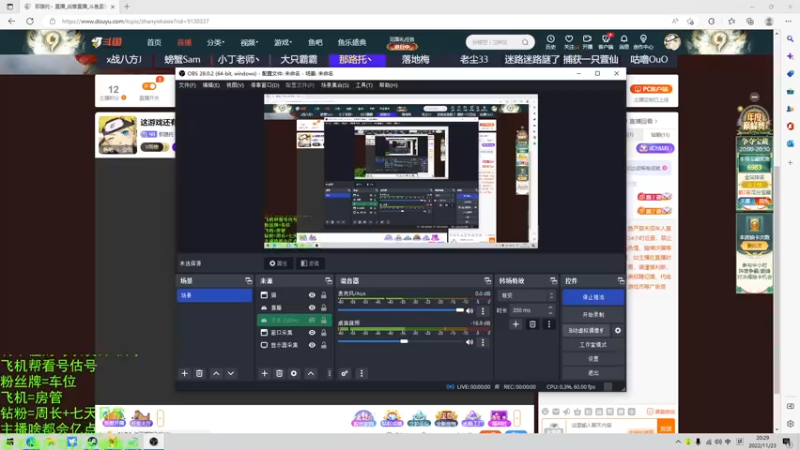
Task: Open the Douyu 消息 bell icon
Action: (624, 42)
